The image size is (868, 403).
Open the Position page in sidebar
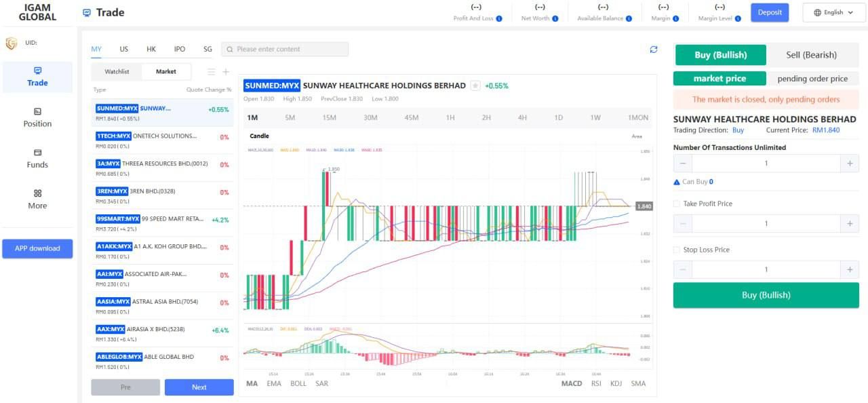click(37, 117)
